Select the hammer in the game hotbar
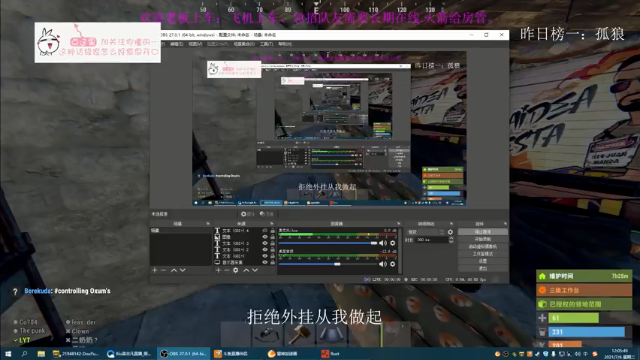The height and width of the screenshot is (360, 640). [299, 335]
